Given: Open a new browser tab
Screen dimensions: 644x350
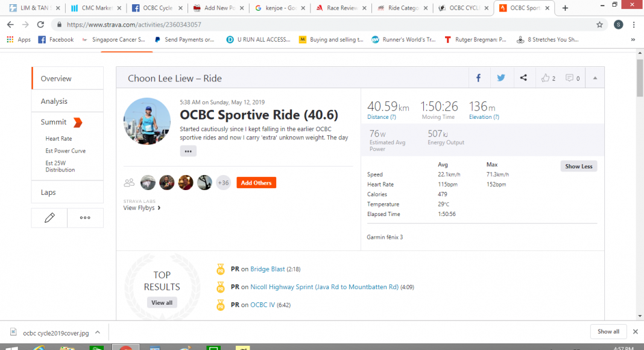Looking at the screenshot, I should click(565, 8).
